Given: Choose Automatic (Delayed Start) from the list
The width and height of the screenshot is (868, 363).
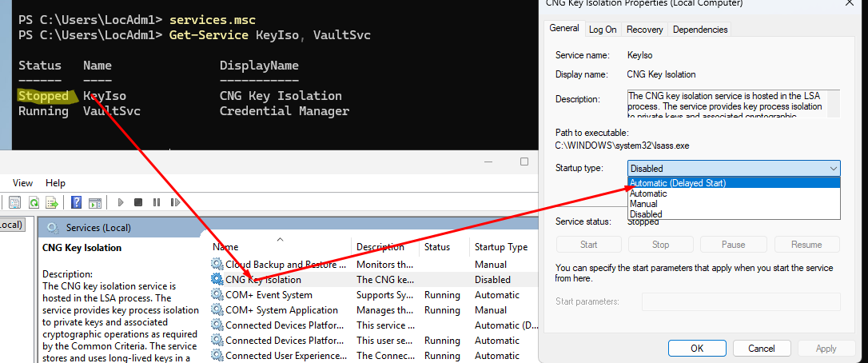Looking at the screenshot, I should (678, 183).
